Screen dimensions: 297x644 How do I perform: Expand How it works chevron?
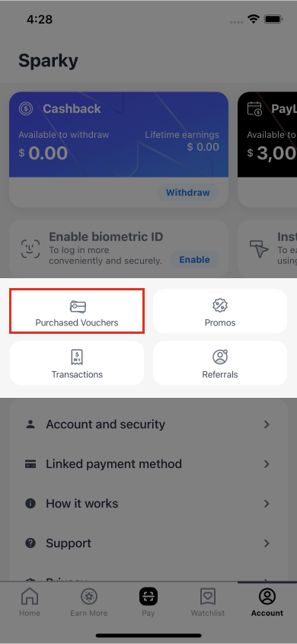267,504
